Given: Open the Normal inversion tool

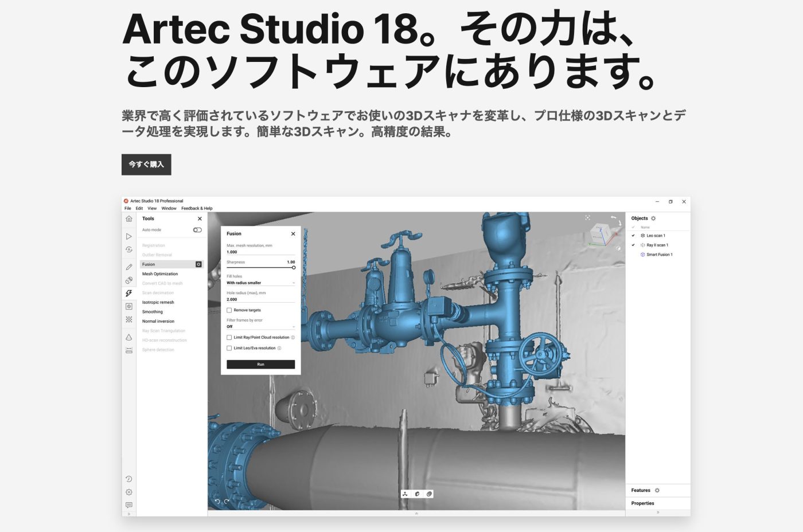Looking at the screenshot, I should [x=158, y=321].
